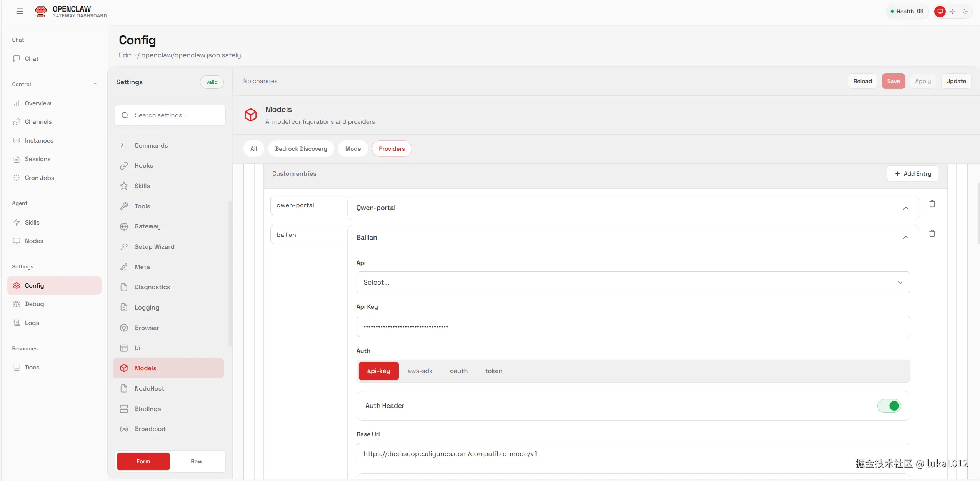The height and width of the screenshot is (481, 980).
Task: Open Gateway settings section
Action: point(147,226)
